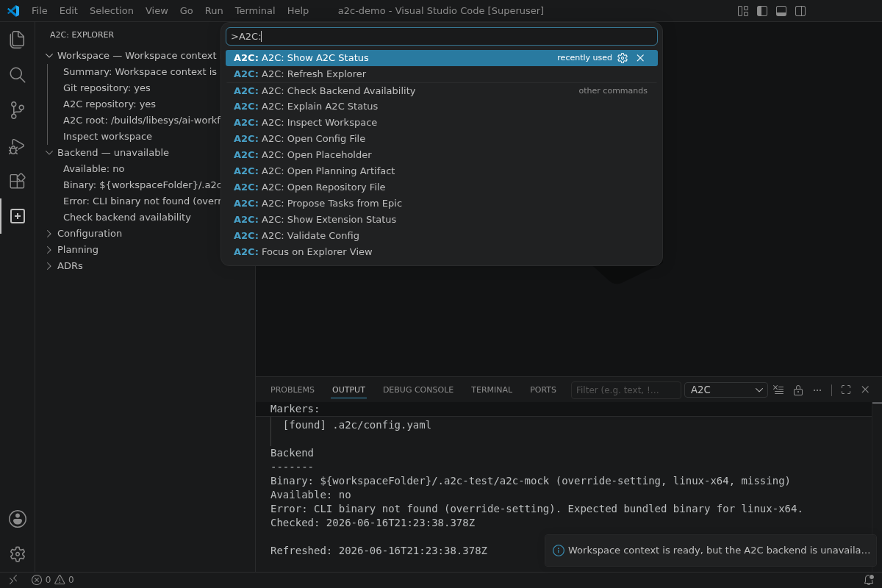Toggle the output scroll lock icon
Viewport: 882px width, 588px height.
tap(798, 390)
